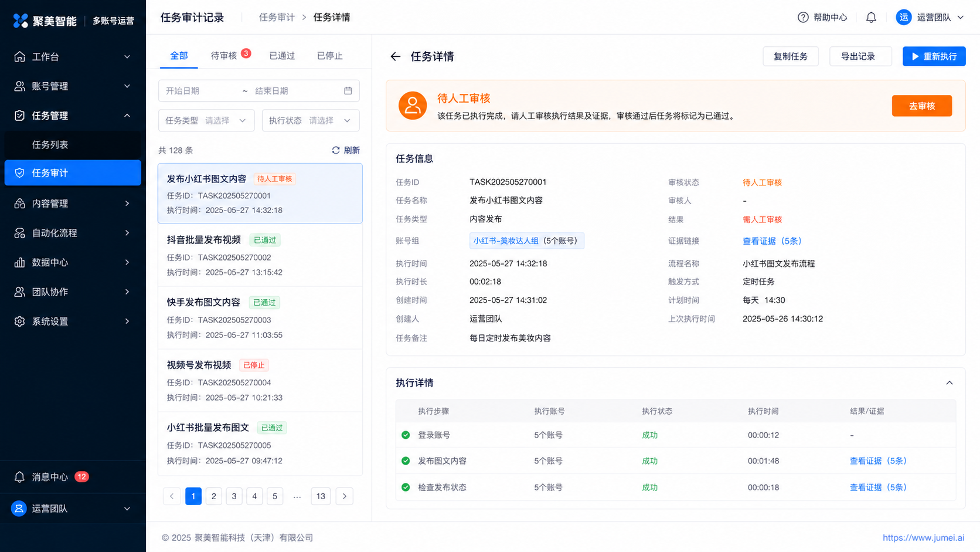The image size is (980, 552).
Task: Click green check icon for 发布图文内容 step
Action: tap(406, 460)
